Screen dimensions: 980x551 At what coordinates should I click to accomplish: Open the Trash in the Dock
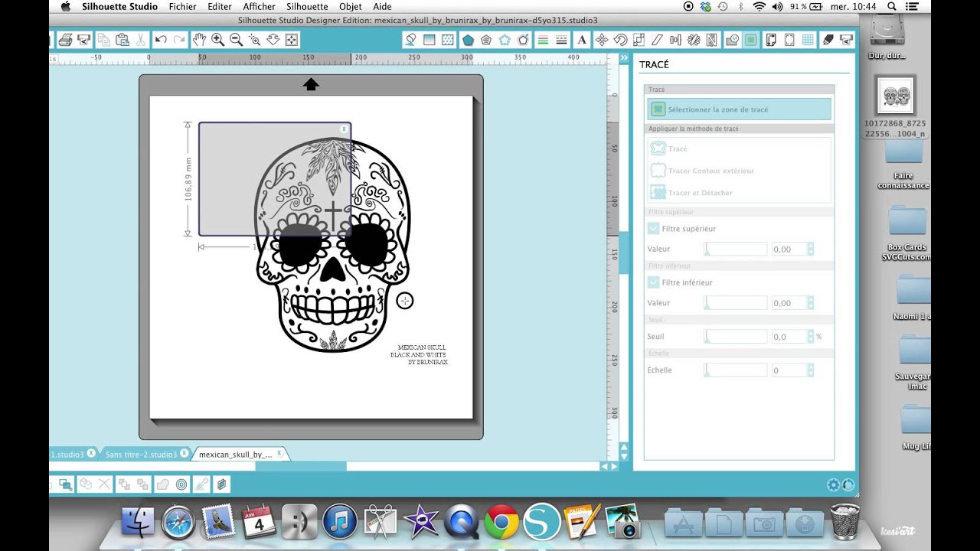point(845,522)
